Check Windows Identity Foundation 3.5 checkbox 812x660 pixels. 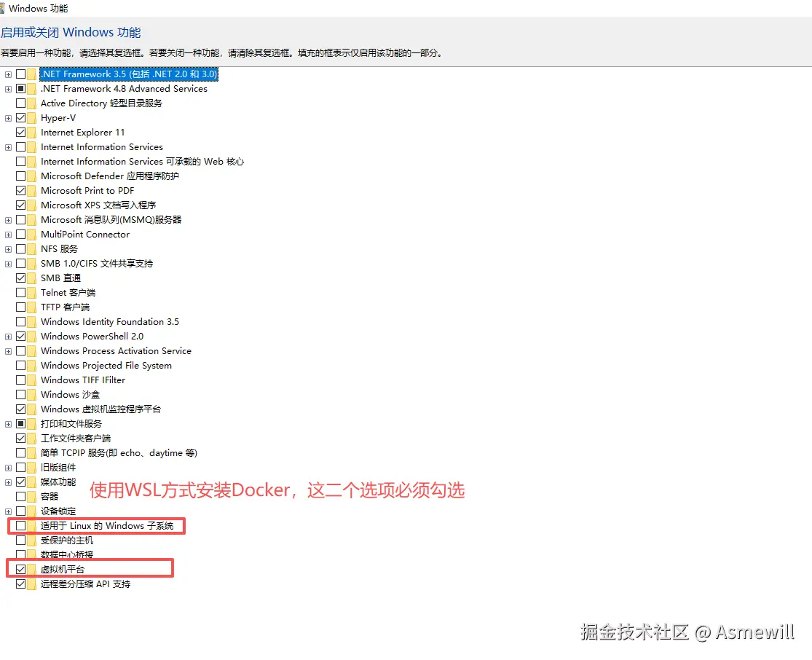click(x=20, y=322)
